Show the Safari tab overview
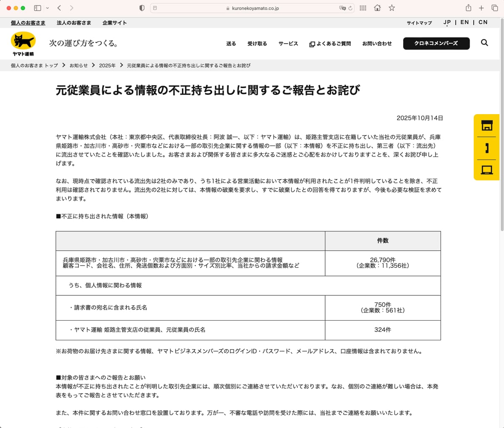The width and height of the screenshot is (504, 428). point(495,8)
